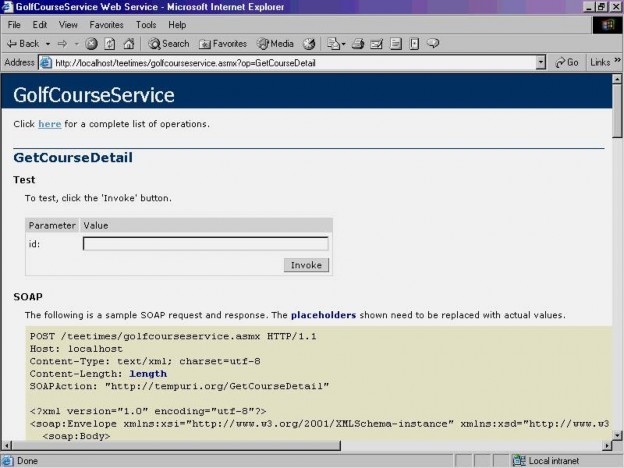Open the Favorites pane
This screenshot has height=468, width=624.
222,43
